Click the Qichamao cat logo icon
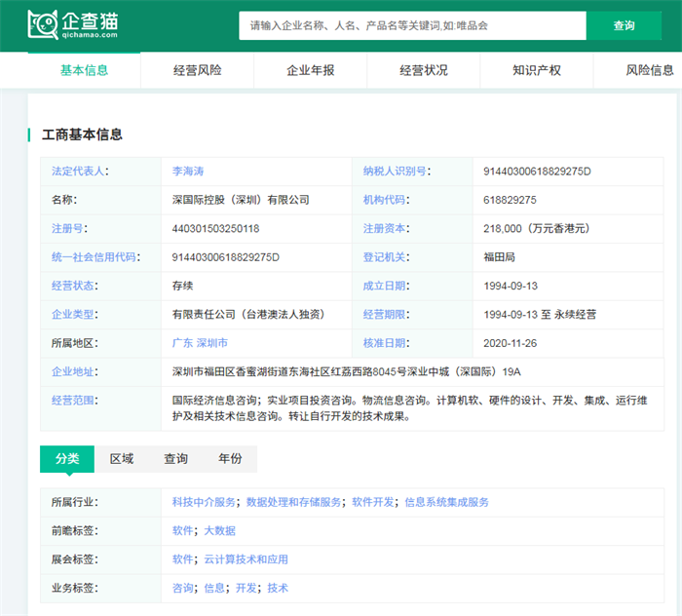This screenshot has width=682, height=616. (x=44, y=24)
